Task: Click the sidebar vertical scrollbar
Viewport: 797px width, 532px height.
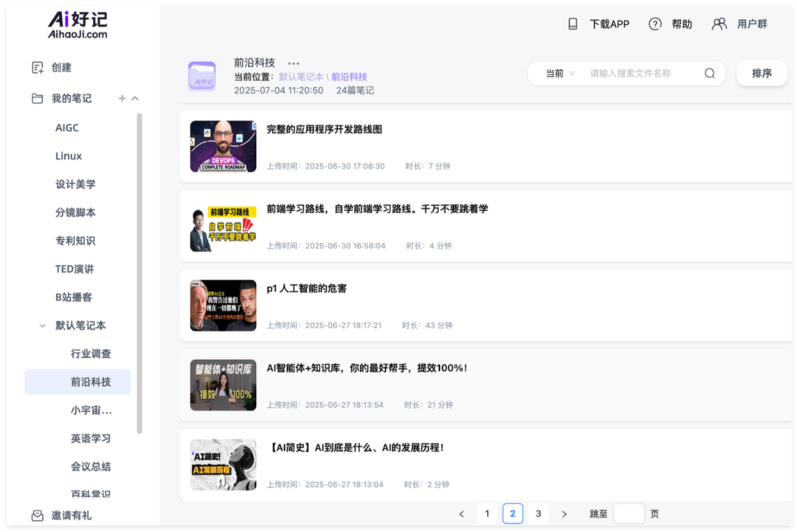Action: 139,273
